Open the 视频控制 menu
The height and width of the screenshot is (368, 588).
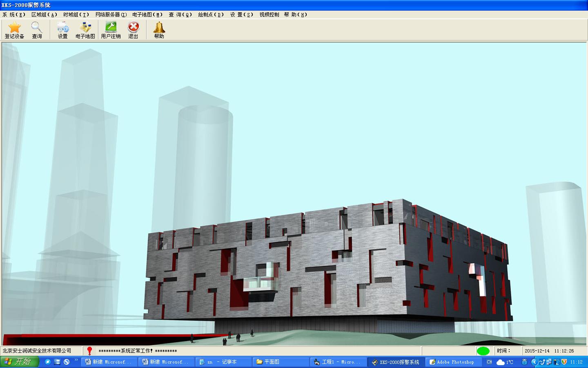coord(269,15)
